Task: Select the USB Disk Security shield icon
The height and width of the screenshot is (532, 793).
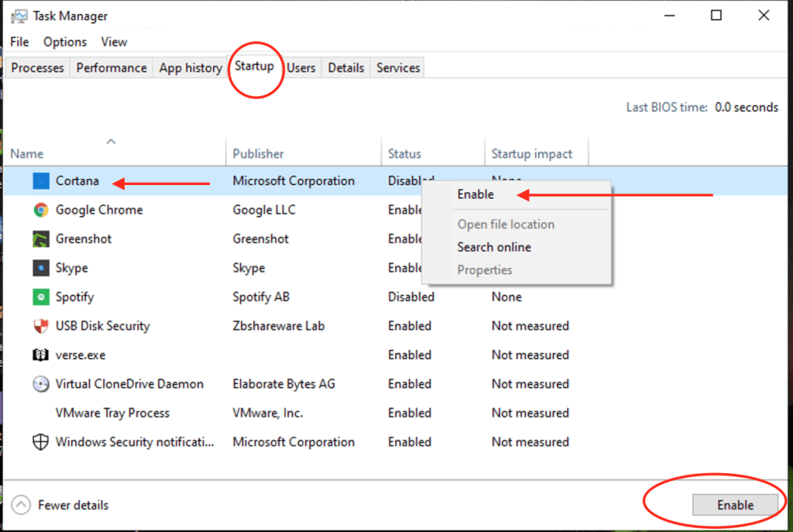Action: coord(41,326)
